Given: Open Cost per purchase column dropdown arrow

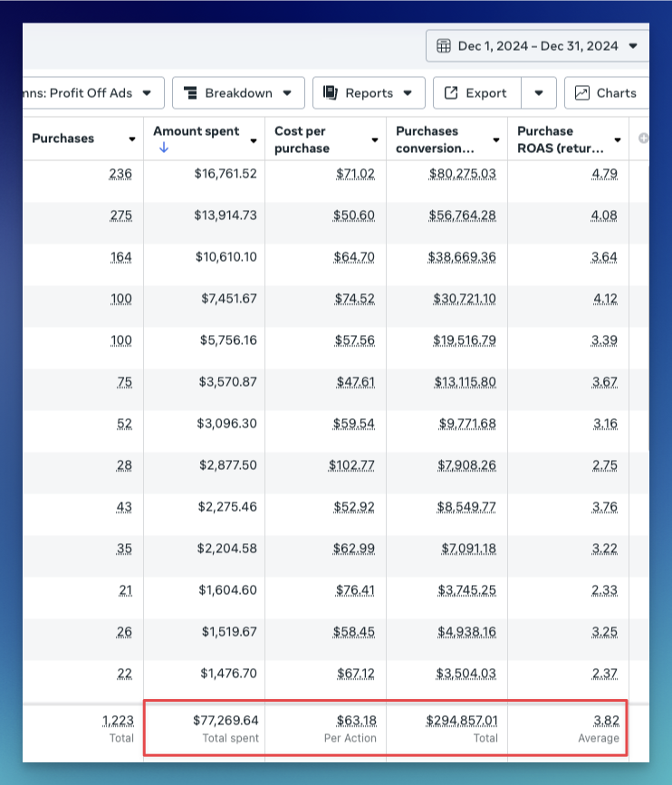Looking at the screenshot, I should [375, 139].
